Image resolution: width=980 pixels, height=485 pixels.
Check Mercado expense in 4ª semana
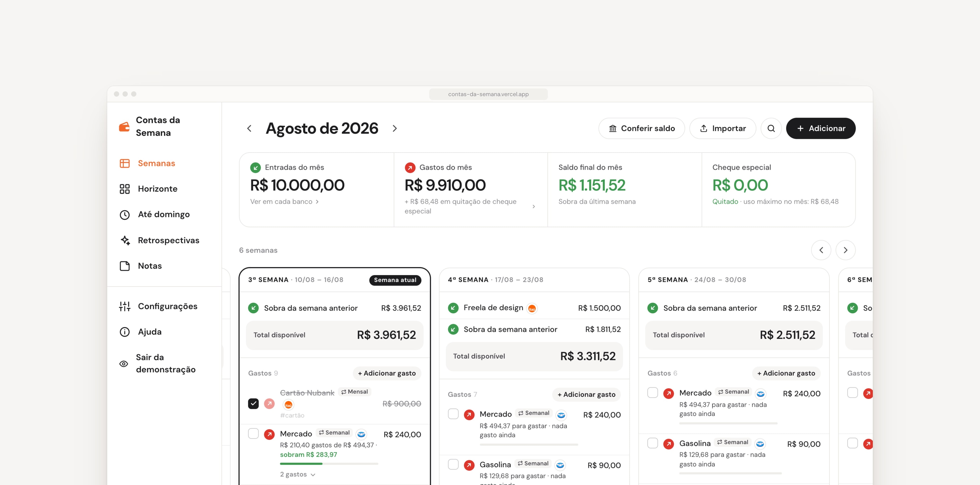click(x=453, y=414)
